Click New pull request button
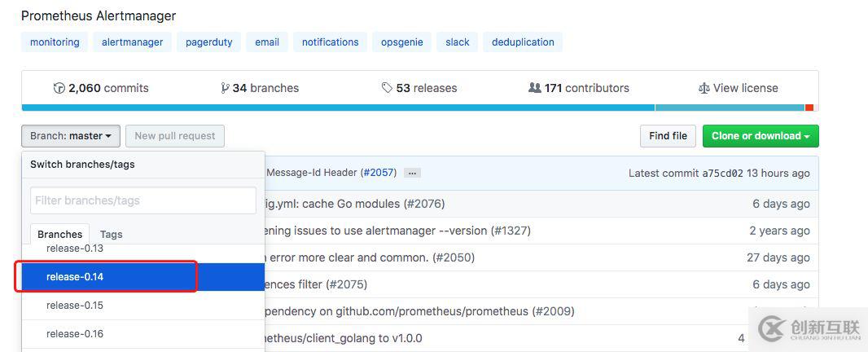The image size is (868, 352). [x=175, y=136]
